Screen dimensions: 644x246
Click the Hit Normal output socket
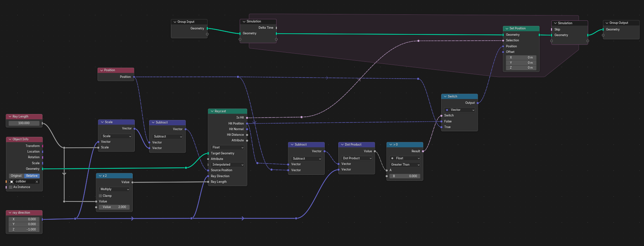tap(247, 129)
